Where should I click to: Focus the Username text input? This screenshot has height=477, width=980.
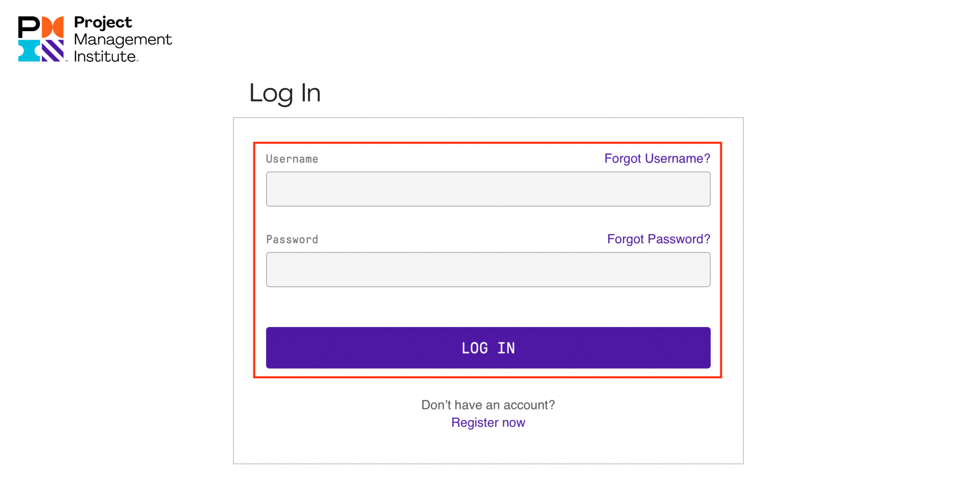[488, 189]
